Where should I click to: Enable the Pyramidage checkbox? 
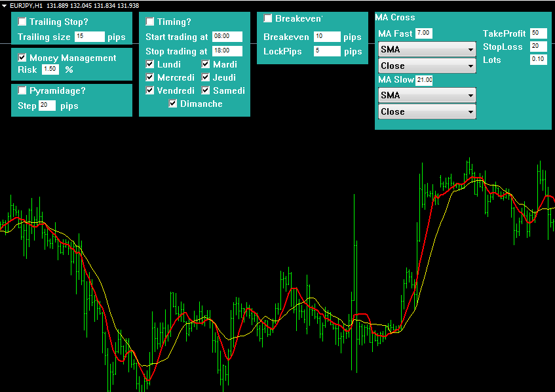[x=22, y=90]
